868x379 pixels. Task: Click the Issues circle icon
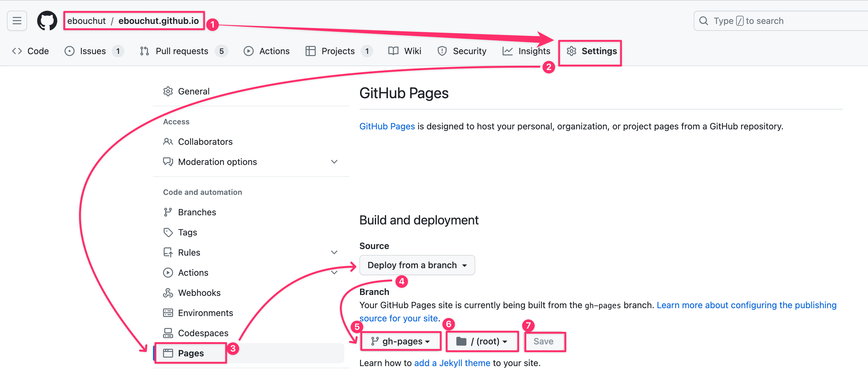pyautogui.click(x=70, y=51)
